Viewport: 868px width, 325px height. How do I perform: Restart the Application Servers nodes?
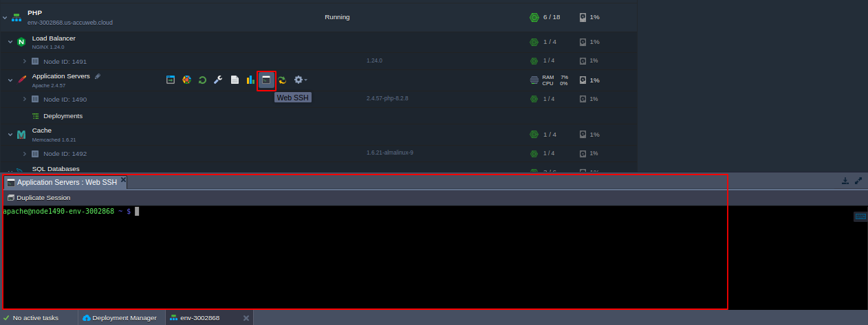pyautogui.click(x=202, y=80)
